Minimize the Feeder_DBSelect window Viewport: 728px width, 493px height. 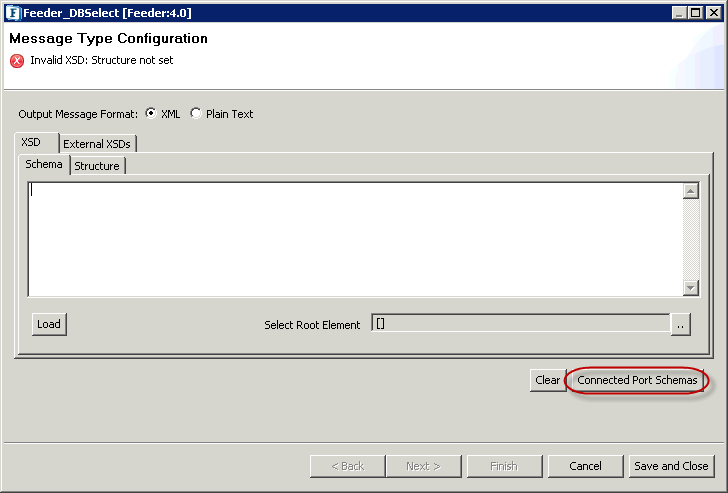(679, 13)
